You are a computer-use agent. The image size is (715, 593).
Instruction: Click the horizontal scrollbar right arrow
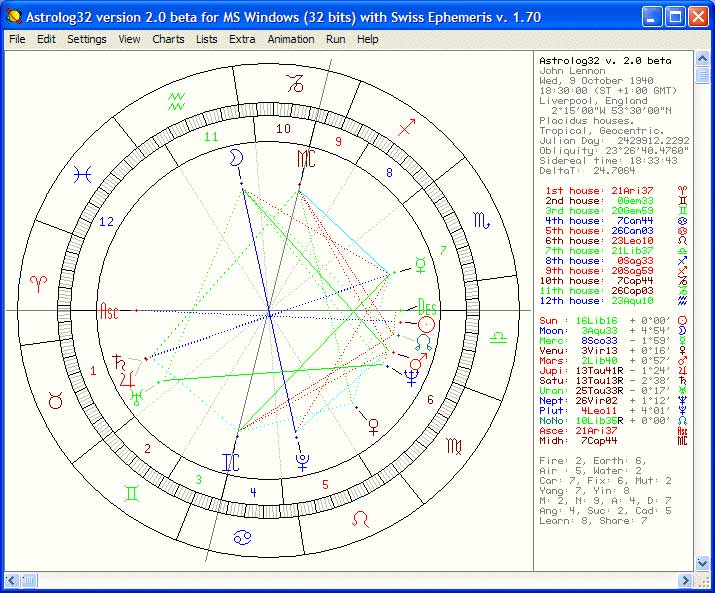coord(685,580)
